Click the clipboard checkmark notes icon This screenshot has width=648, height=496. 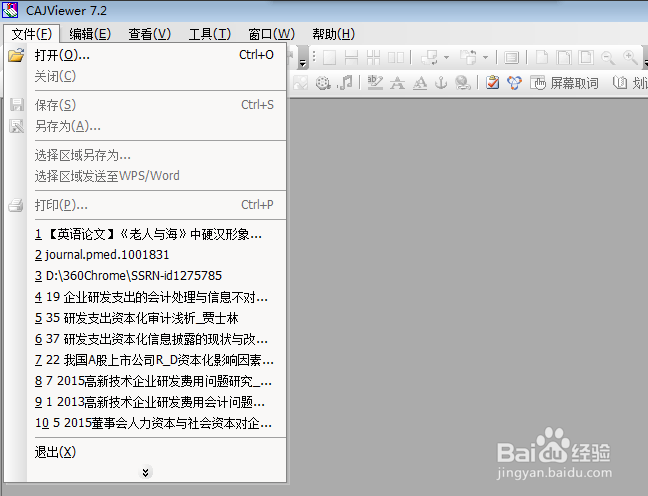[x=492, y=83]
